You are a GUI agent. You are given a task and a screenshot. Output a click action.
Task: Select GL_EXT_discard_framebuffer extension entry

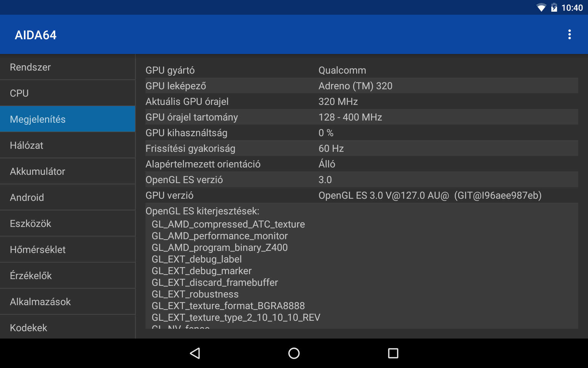(x=215, y=282)
